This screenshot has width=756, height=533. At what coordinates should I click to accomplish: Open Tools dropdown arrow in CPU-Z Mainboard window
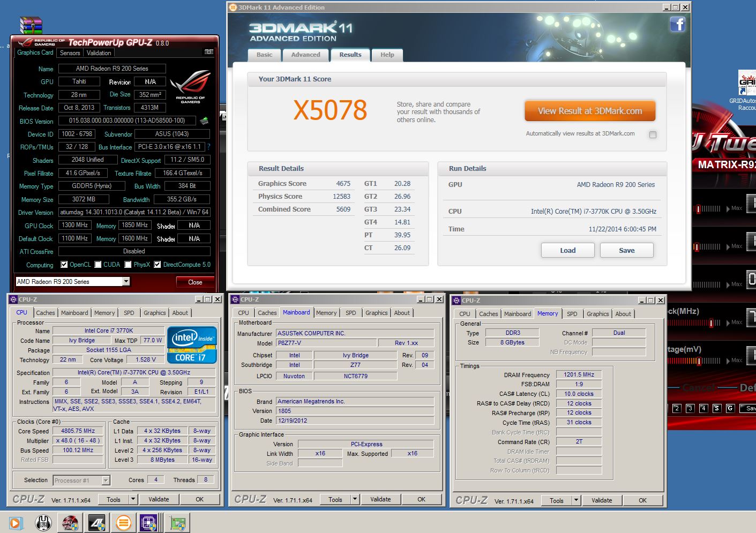point(355,499)
